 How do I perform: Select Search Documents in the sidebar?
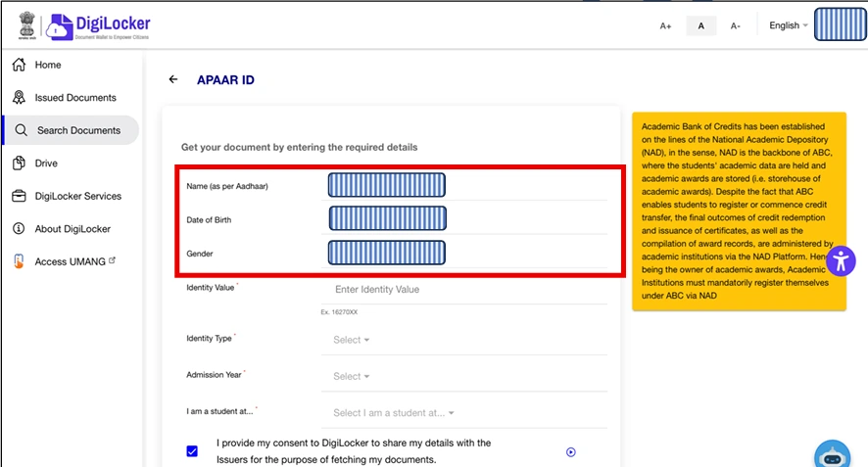78,130
